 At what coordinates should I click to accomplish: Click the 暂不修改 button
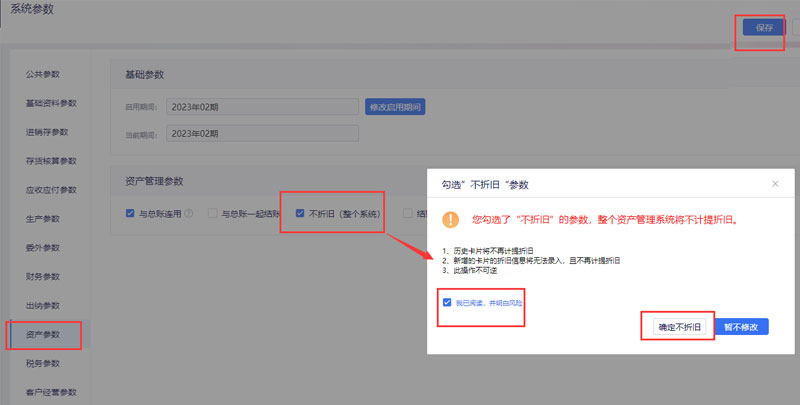(x=741, y=327)
